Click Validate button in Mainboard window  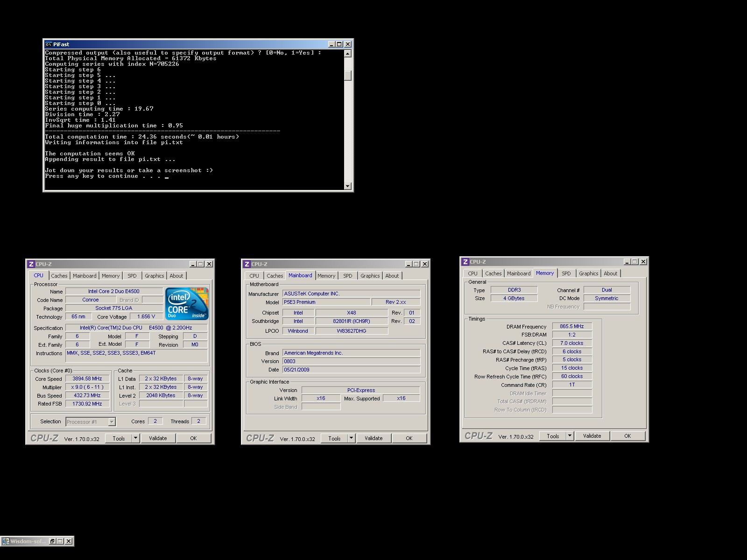(x=373, y=438)
